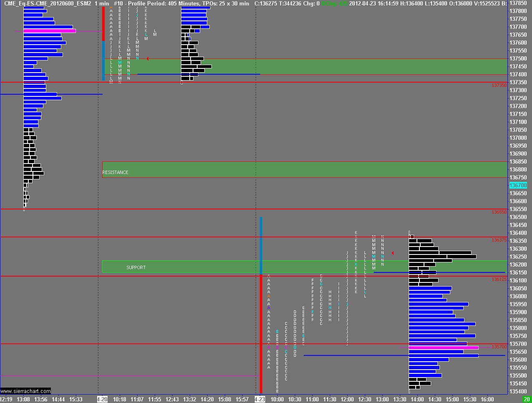Screen dimensions: 532x403
Task: Click the red 135700 line label
Action: tap(499, 347)
